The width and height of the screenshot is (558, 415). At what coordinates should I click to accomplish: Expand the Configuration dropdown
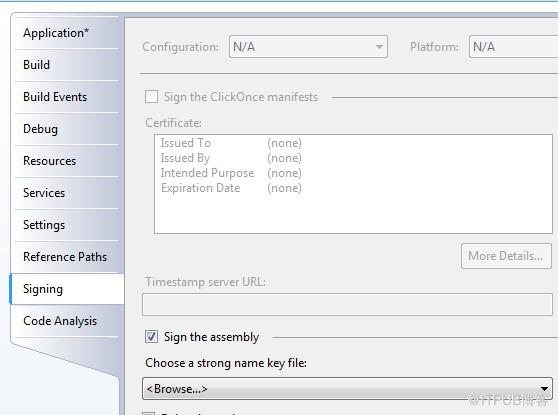click(x=308, y=47)
